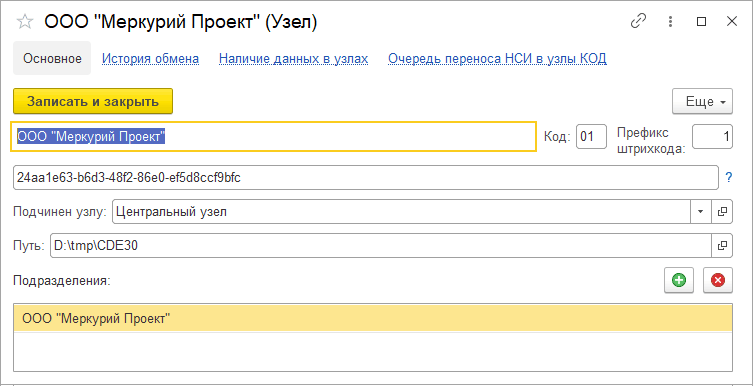Open path selection icon beside Путь field

722,246
